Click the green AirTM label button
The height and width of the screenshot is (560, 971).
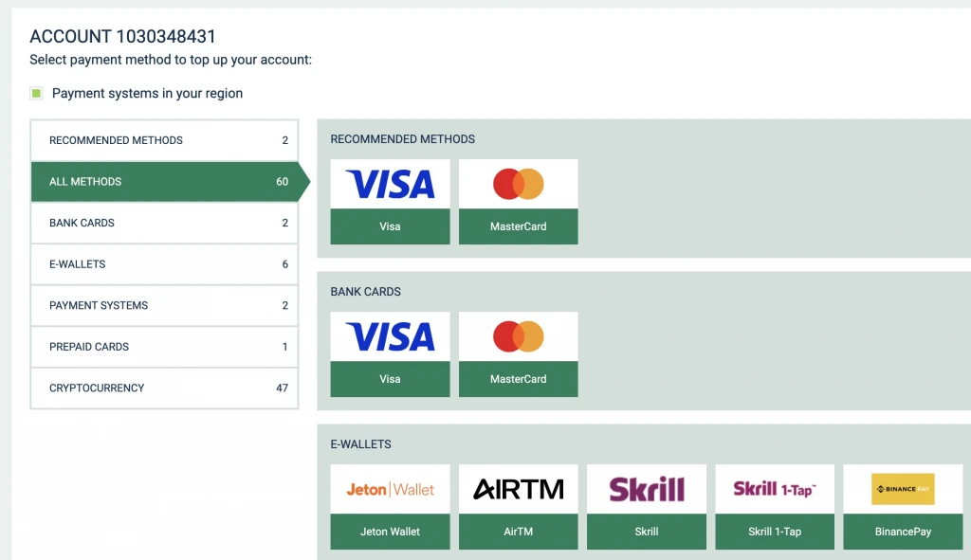(x=518, y=532)
